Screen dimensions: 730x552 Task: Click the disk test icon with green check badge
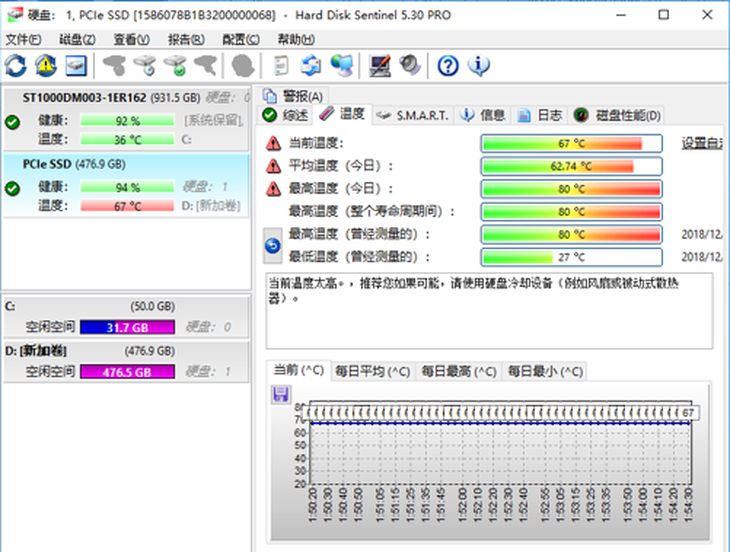[176, 65]
